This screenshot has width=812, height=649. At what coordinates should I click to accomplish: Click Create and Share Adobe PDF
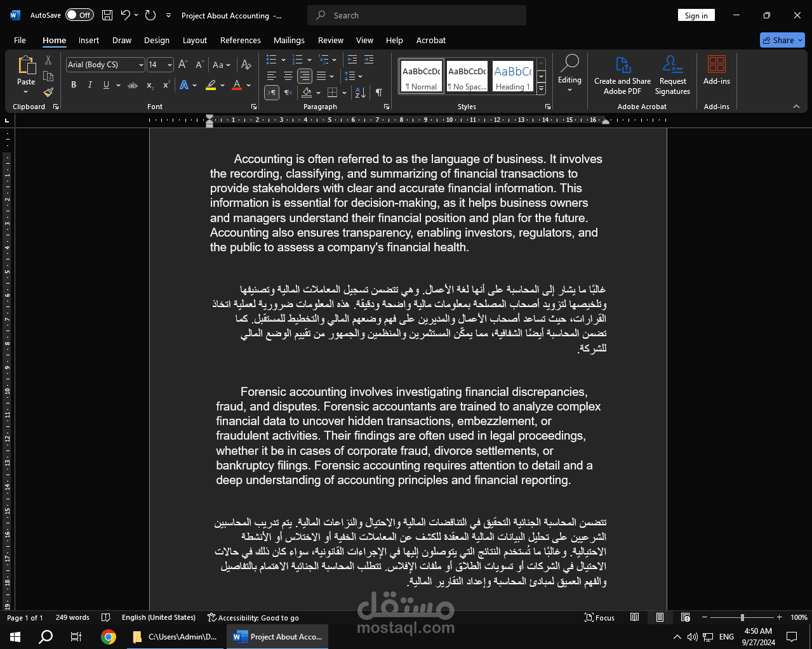click(622, 75)
